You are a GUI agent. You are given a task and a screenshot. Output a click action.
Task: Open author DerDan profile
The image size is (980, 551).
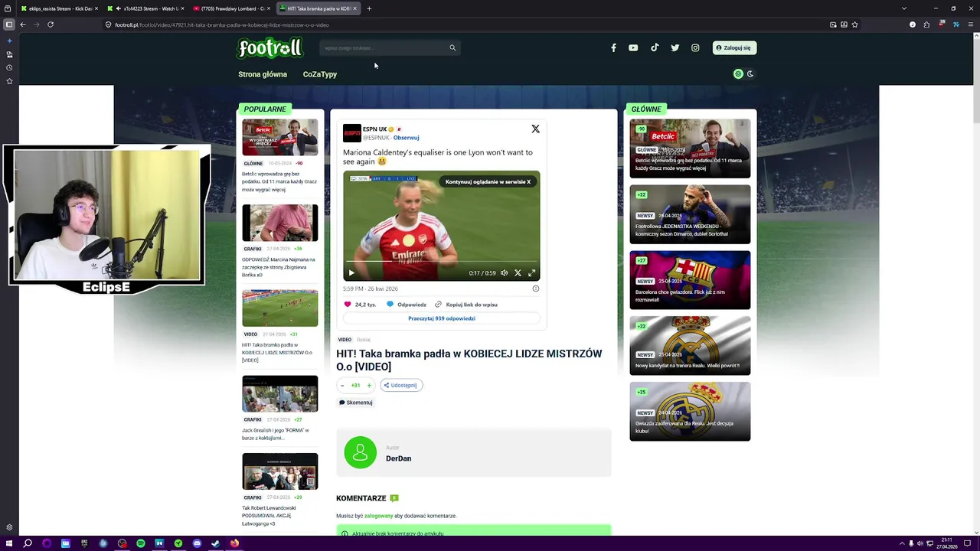click(398, 458)
